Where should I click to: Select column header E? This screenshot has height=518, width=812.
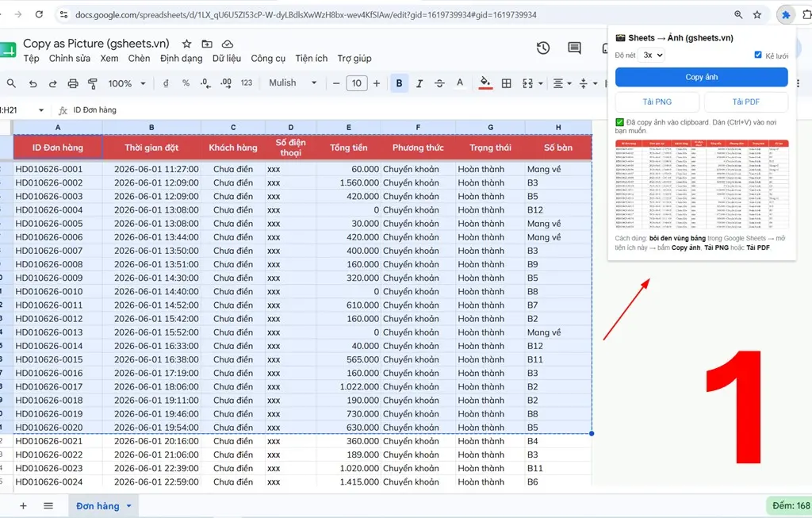[x=349, y=127]
